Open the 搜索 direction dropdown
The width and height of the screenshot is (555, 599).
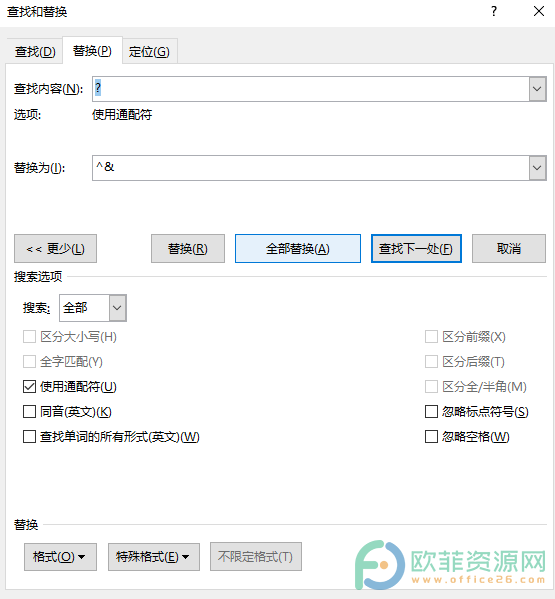tap(118, 308)
